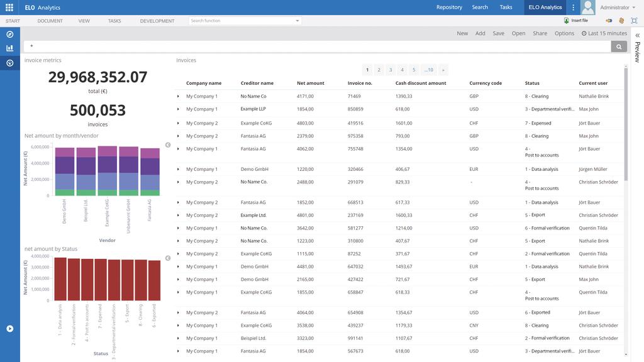
Task: Click the Open button
Action: click(x=518, y=33)
